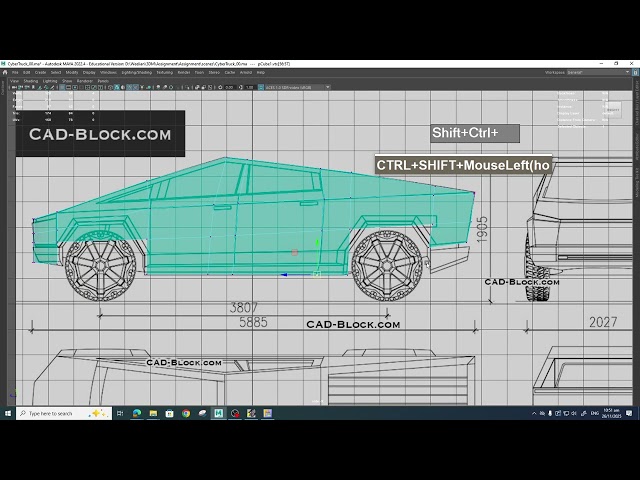
Task: Open the panel Renderer menu
Action: point(85,81)
